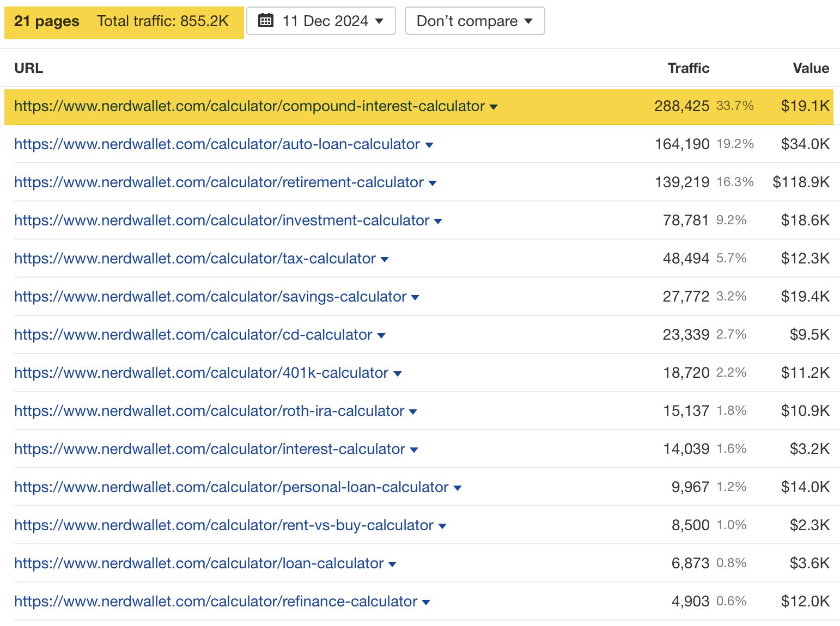Open the caret next to tax-calculator URL
The height and width of the screenshot is (626, 840).
[x=385, y=259]
